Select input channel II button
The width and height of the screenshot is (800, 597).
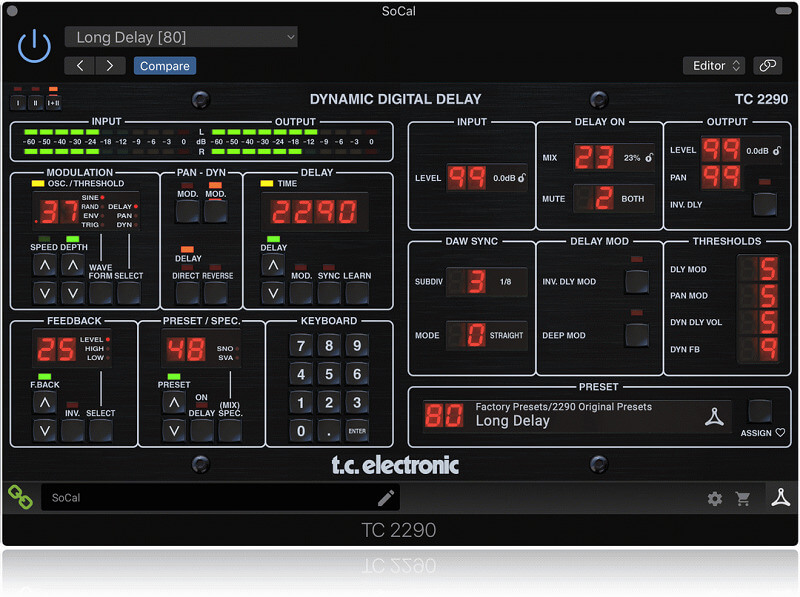click(x=35, y=103)
